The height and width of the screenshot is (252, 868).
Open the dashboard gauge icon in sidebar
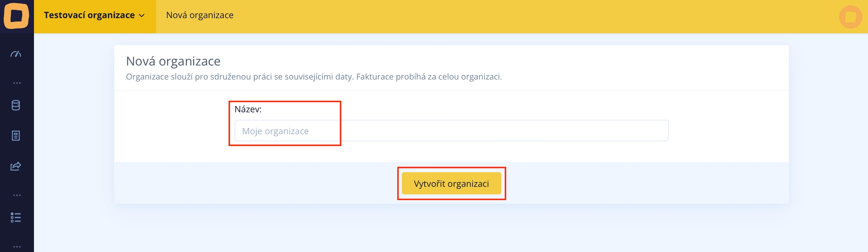point(16,54)
